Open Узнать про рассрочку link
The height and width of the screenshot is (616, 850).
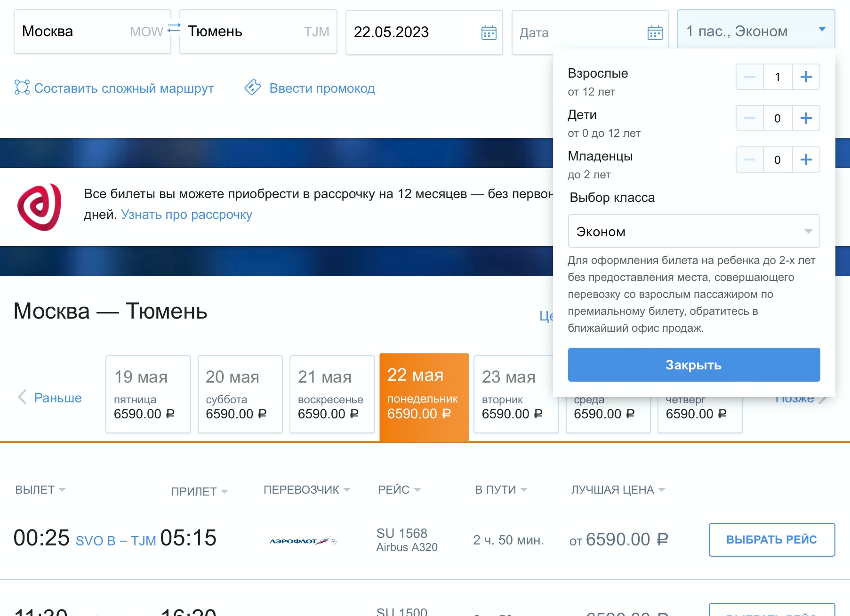click(186, 215)
